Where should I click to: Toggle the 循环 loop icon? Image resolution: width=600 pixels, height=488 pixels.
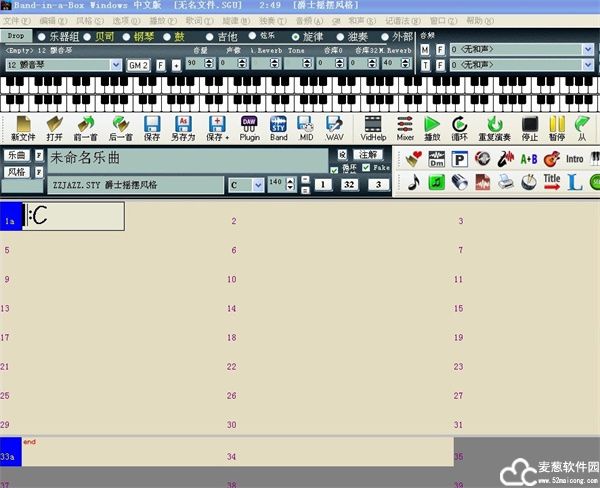coord(459,129)
